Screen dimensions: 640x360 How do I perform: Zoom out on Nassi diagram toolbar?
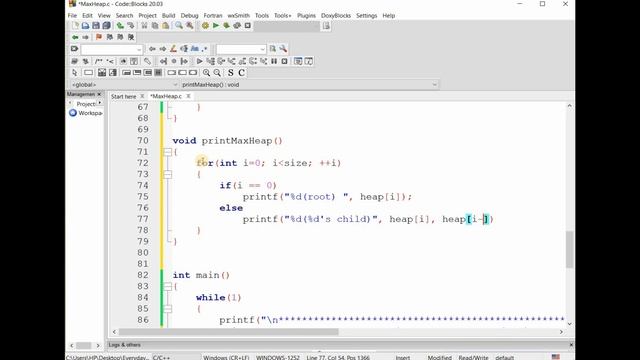coord(217,73)
